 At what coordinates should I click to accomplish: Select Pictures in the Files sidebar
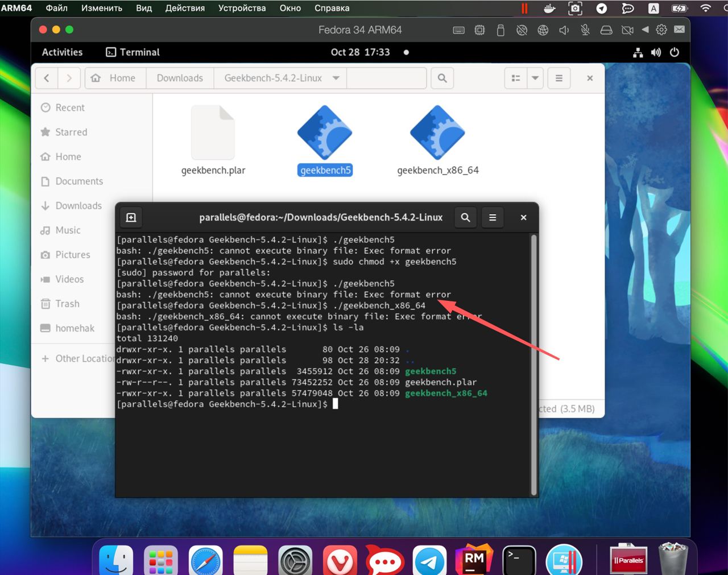tap(74, 254)
